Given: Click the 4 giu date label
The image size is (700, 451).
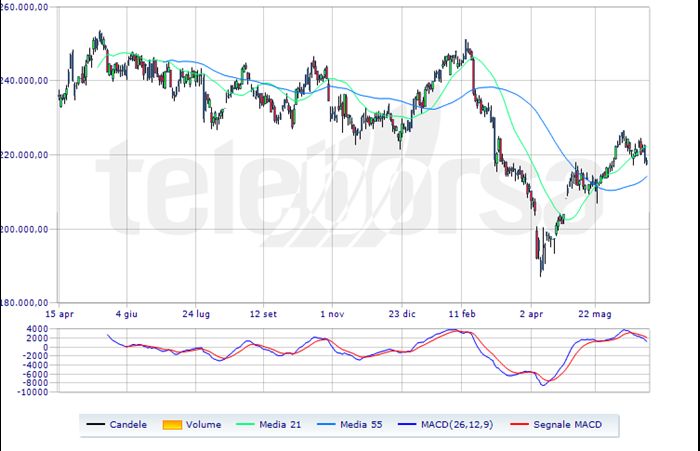Looking at the screenshot, I should pyautogui.click(x=127, y=314).
